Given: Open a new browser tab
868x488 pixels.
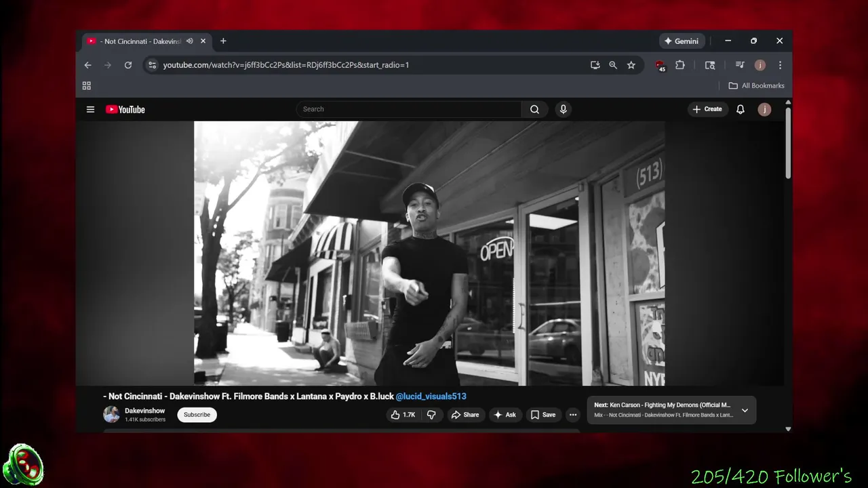Looking at the screenshot, I should [x=223, y=41].
